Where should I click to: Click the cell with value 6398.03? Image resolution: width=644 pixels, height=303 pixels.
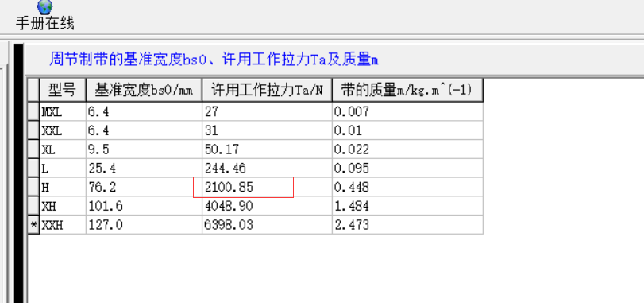[x=267, y=225]
